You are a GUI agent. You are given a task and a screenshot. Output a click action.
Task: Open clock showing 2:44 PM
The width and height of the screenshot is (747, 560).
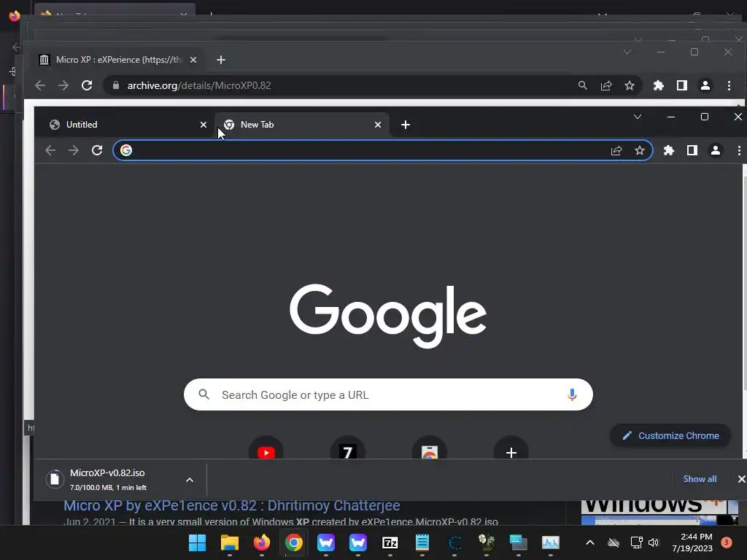692,542
